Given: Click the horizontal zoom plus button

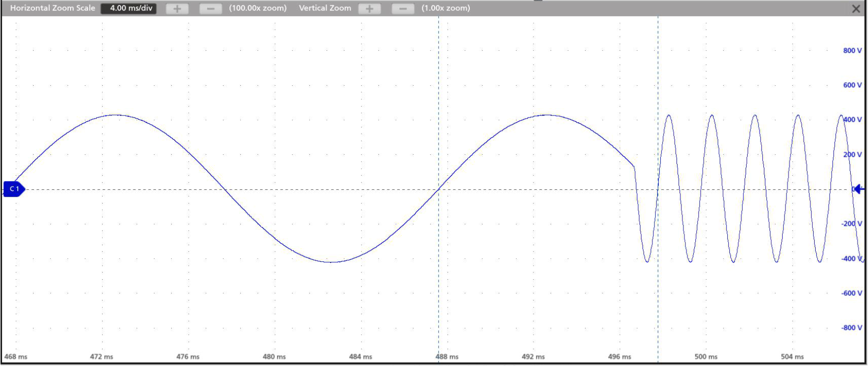Looking at the screenshot, I should (177, 8).
